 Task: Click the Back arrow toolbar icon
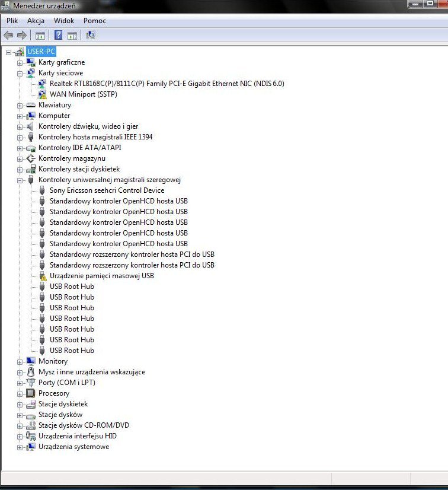click(8, 36)
